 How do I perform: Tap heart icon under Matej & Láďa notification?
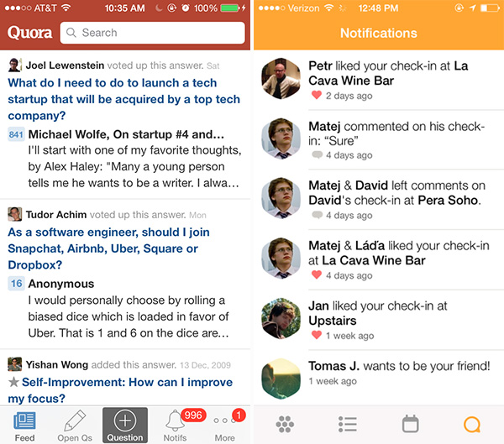coord(317,275)
